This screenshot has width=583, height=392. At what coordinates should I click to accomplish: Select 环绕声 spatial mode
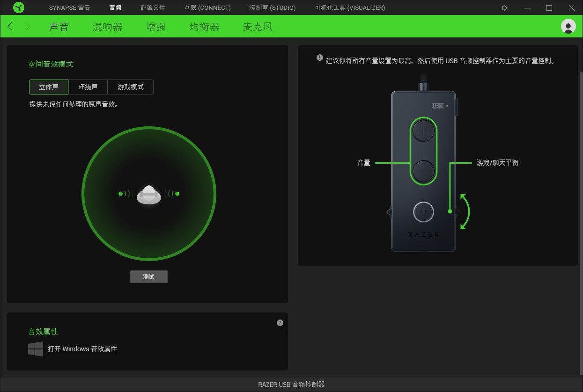(88, 87)
